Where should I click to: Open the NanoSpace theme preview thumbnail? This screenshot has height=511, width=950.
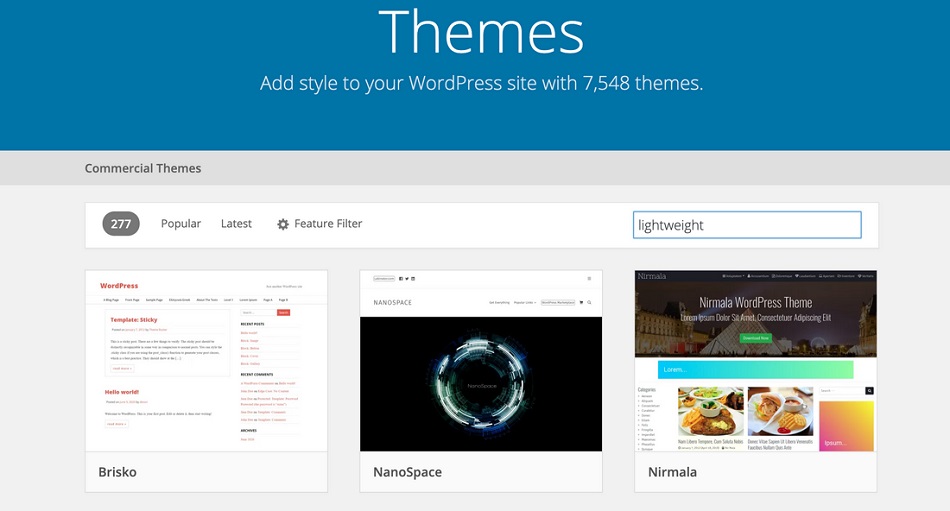coord(481,361)
